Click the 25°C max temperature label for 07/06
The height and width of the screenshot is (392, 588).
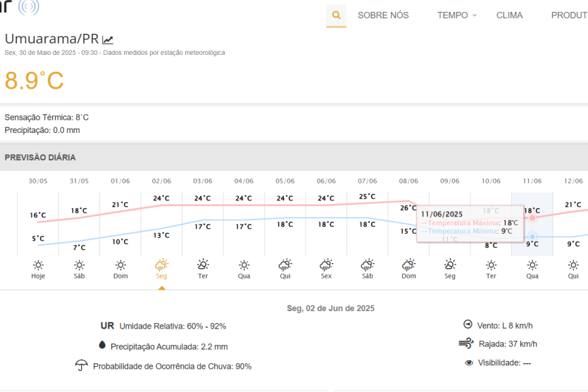click(367, 197)
